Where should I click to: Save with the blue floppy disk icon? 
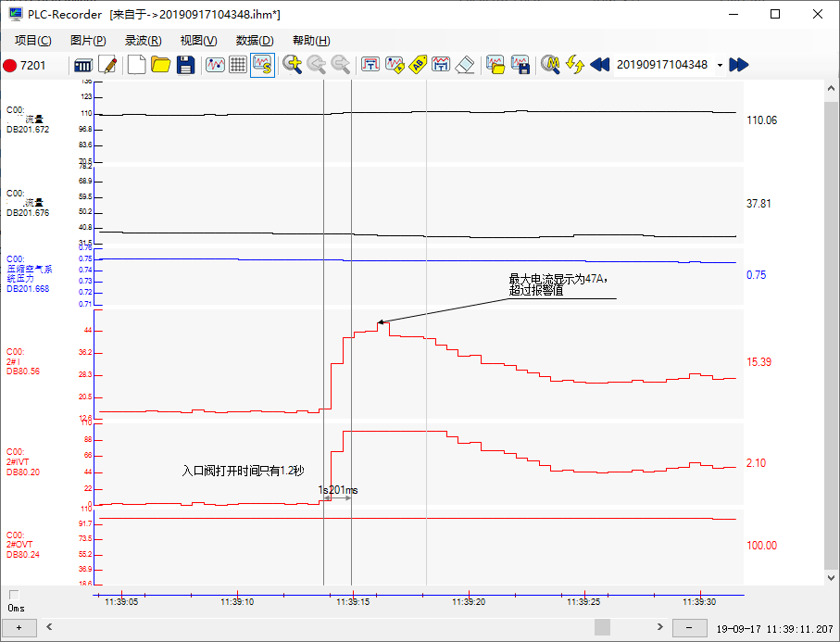(185, 65)
